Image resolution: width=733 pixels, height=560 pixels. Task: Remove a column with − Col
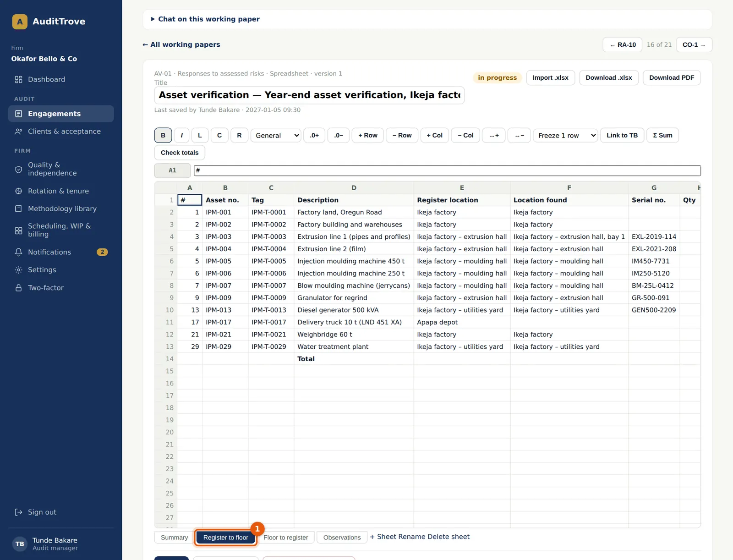[x=465, y=135]
